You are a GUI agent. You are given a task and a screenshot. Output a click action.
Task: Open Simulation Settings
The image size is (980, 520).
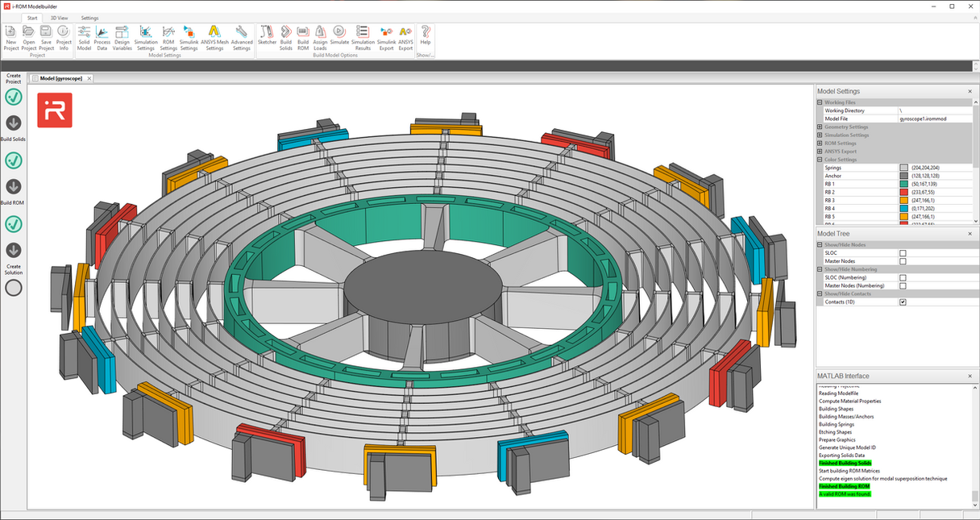146,37
